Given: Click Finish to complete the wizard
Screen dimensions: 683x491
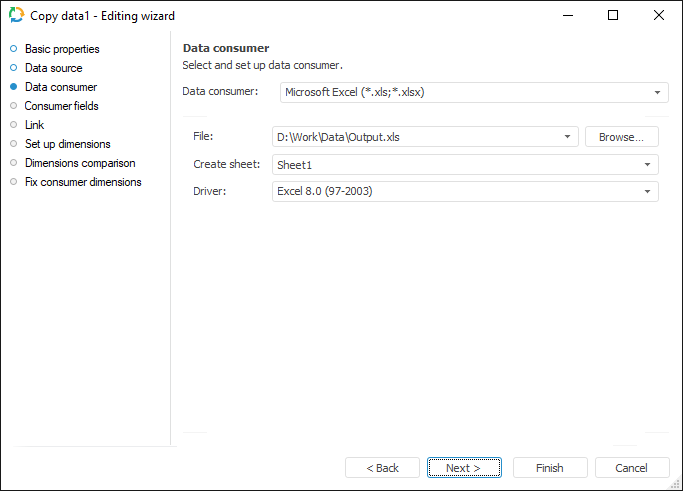Looking at the screenshot, I should pyautogui.click(x=550, y=468).
